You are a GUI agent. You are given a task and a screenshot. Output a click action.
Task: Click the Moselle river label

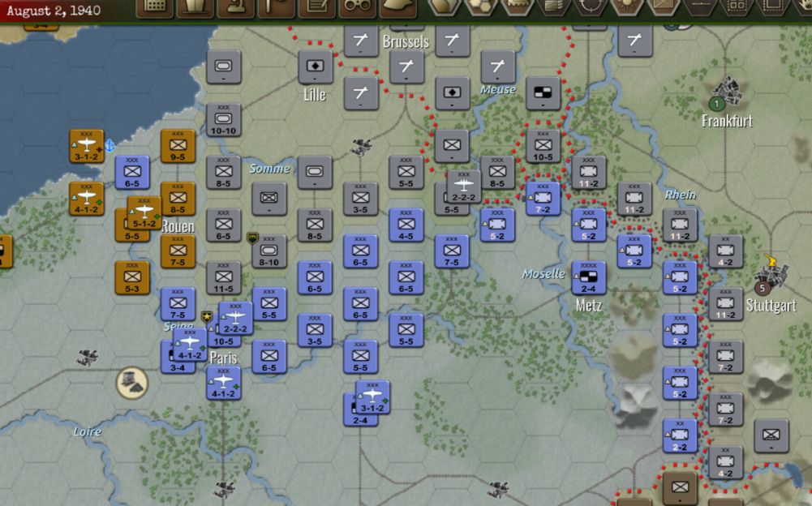[543, 273]
